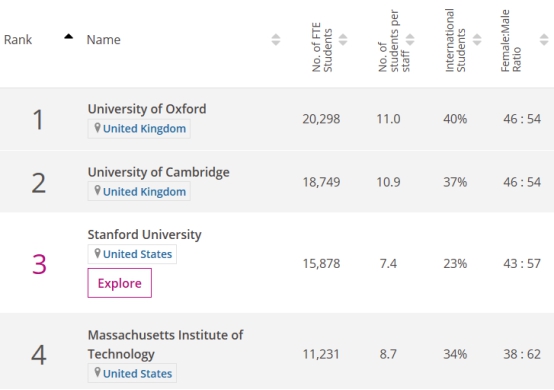
Task: Follow United States link under MIT
Action: pyautogui.click(x=137, y=373)
